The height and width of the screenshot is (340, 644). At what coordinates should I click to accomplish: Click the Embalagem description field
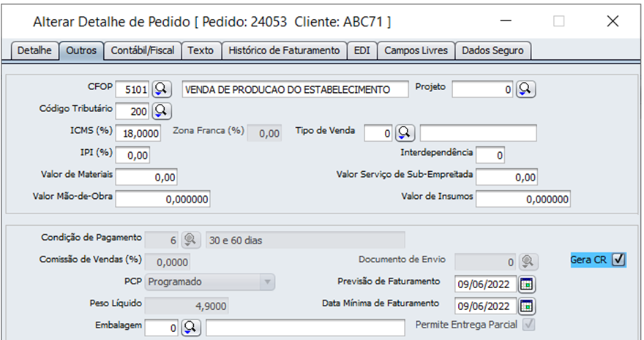point(305,328)
